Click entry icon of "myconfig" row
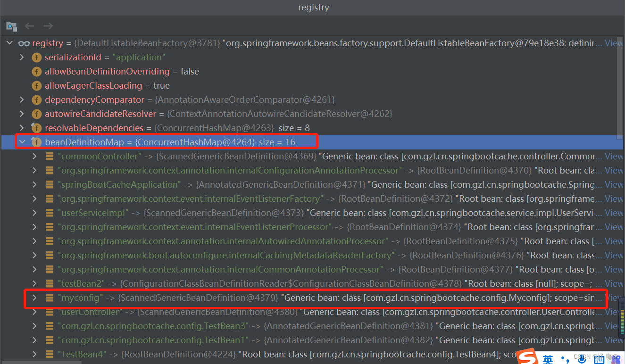Screen dimensions: 625x364 pyautogui.click(x=49, y=298)
